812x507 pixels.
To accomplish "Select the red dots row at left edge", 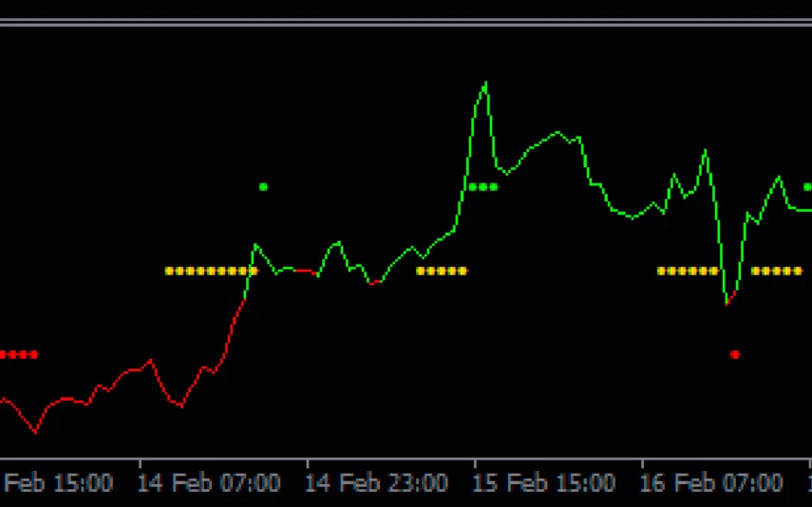I will (19, 354).
